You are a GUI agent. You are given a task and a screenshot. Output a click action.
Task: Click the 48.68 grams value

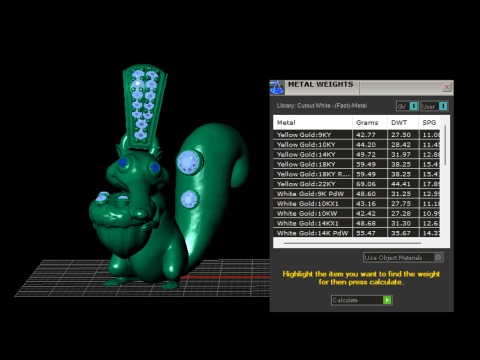(x=366, y=223)
